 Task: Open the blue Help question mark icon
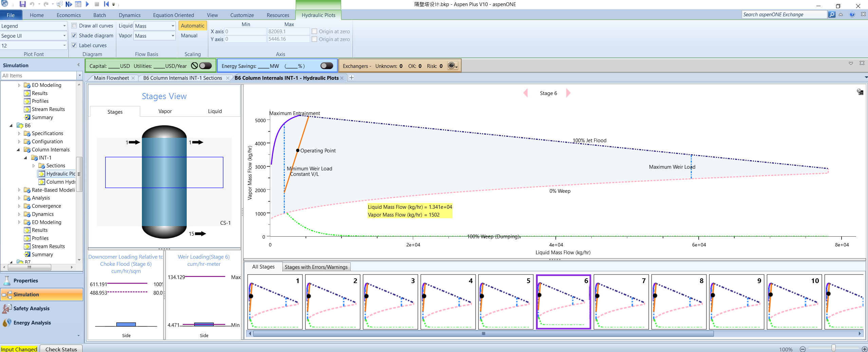click(852, 15)
